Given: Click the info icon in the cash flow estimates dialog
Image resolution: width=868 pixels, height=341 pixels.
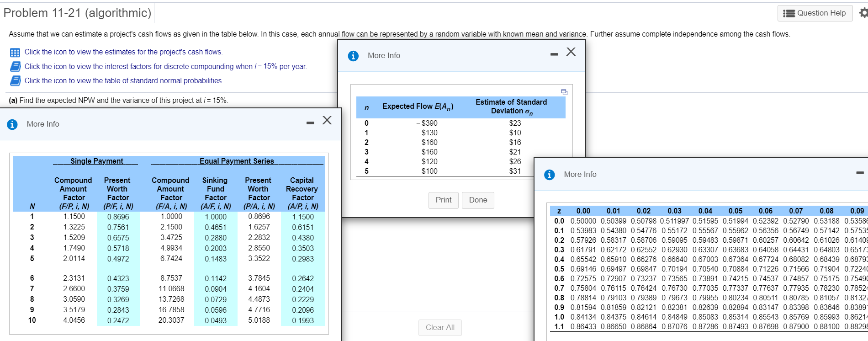Looking at the screenshot, I should 353,56.
